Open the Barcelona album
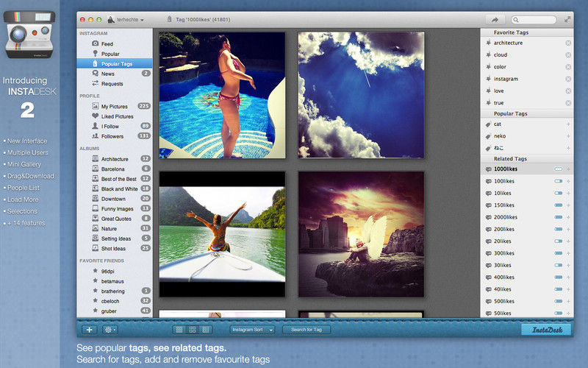The height and width of the screenshot is (368, 588). click(115, 169)
